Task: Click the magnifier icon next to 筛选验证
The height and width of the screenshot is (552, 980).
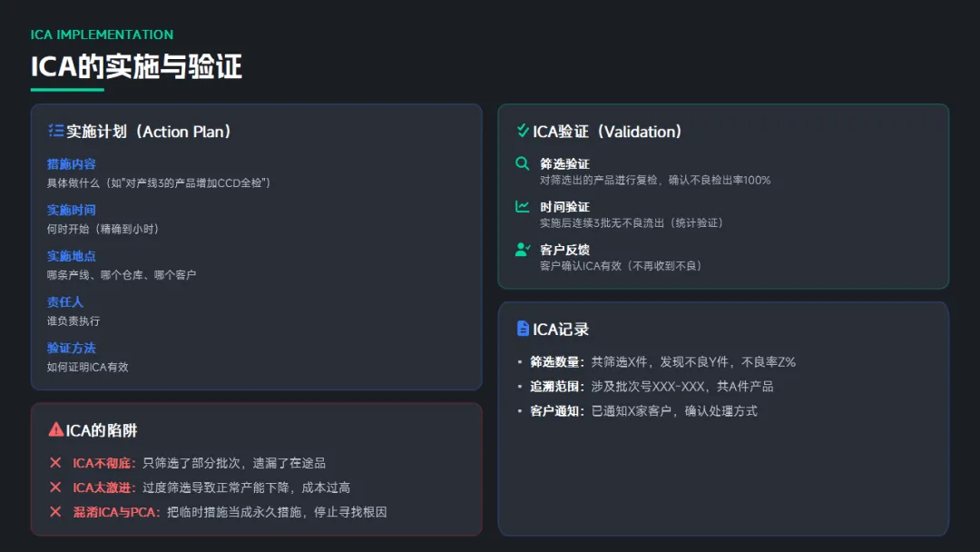Action: pyautogui.click(x=522, y=164)
